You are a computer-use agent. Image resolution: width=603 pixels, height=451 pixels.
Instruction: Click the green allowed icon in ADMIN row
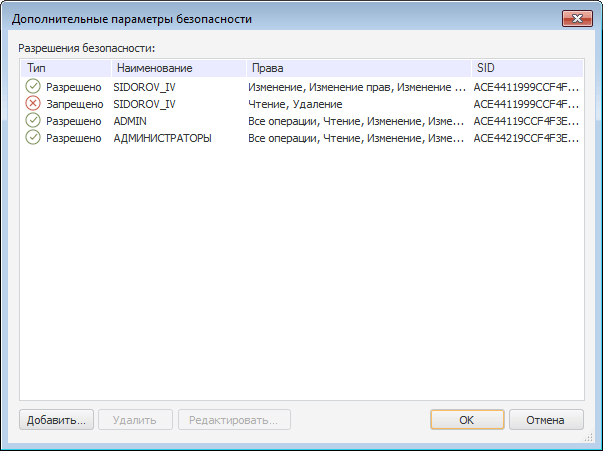32,120
